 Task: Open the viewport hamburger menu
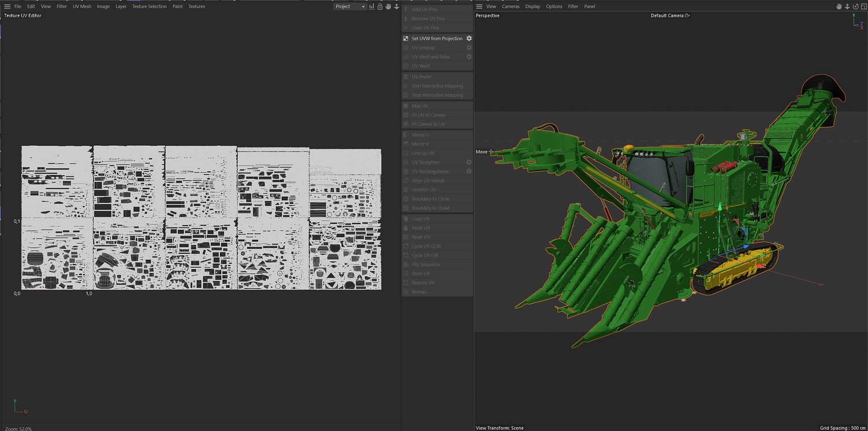[x=479, y=6]
